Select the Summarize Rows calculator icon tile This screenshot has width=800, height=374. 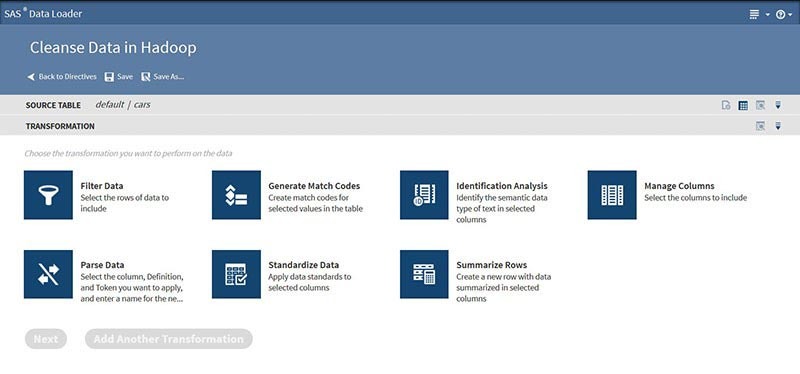pos(424,274)
